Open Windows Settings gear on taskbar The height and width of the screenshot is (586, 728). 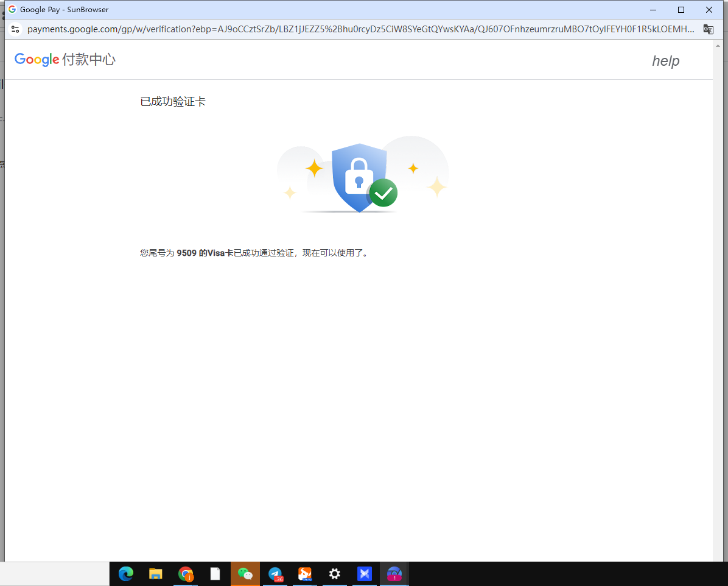tap(335, 574)
